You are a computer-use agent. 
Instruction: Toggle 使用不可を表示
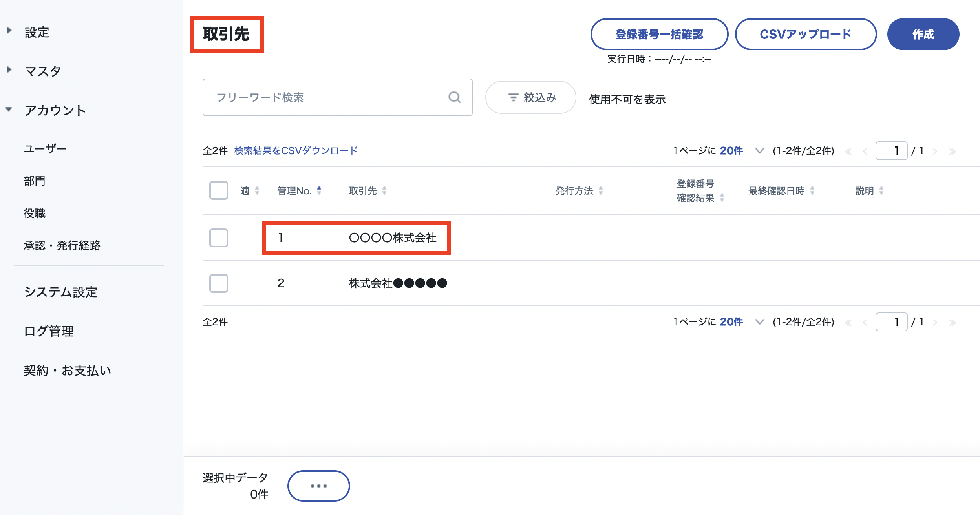(627, 99)
